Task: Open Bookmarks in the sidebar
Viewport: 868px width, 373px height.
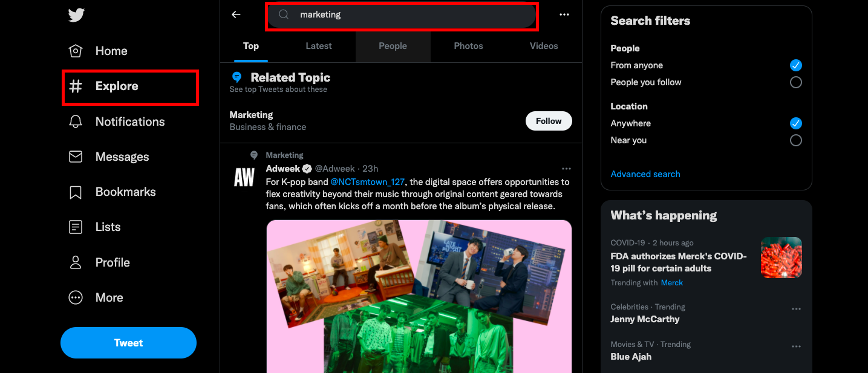Action: pyautogui.click(x=113, y=192)
